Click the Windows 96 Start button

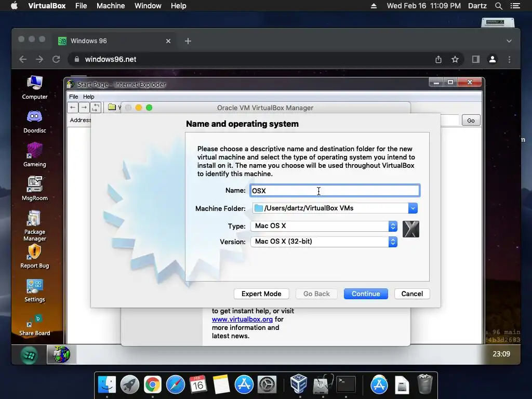[x=29, y=355]
